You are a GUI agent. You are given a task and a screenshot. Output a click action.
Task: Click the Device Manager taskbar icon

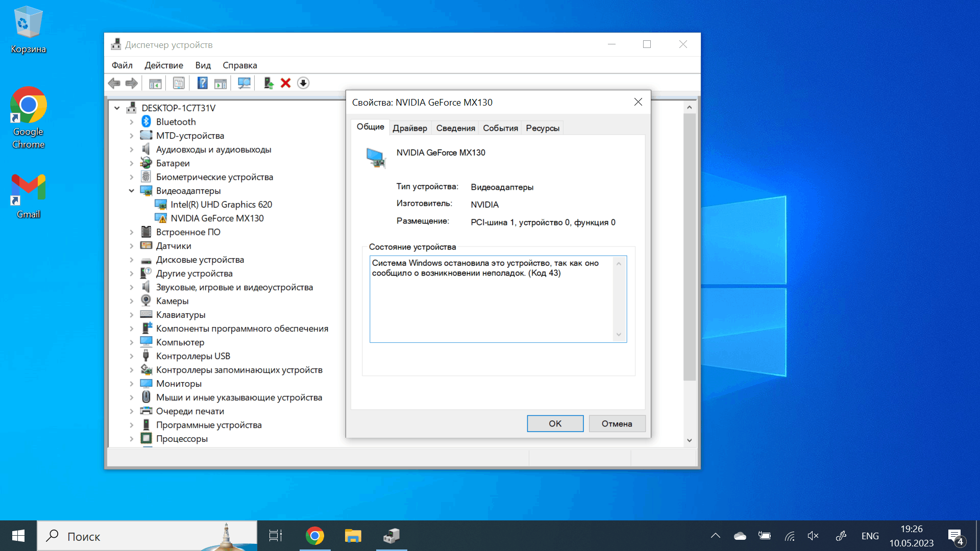[x=391, y=536]
